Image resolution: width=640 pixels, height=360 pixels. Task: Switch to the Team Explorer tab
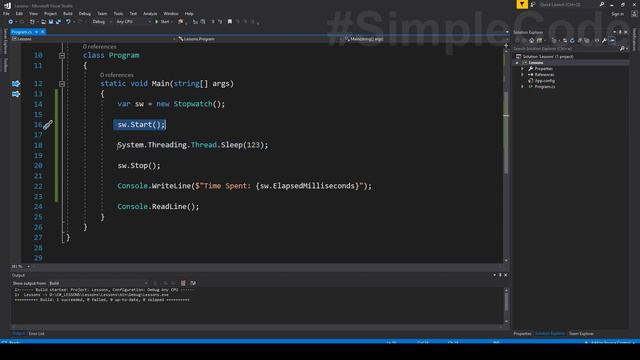coord(581,333)
